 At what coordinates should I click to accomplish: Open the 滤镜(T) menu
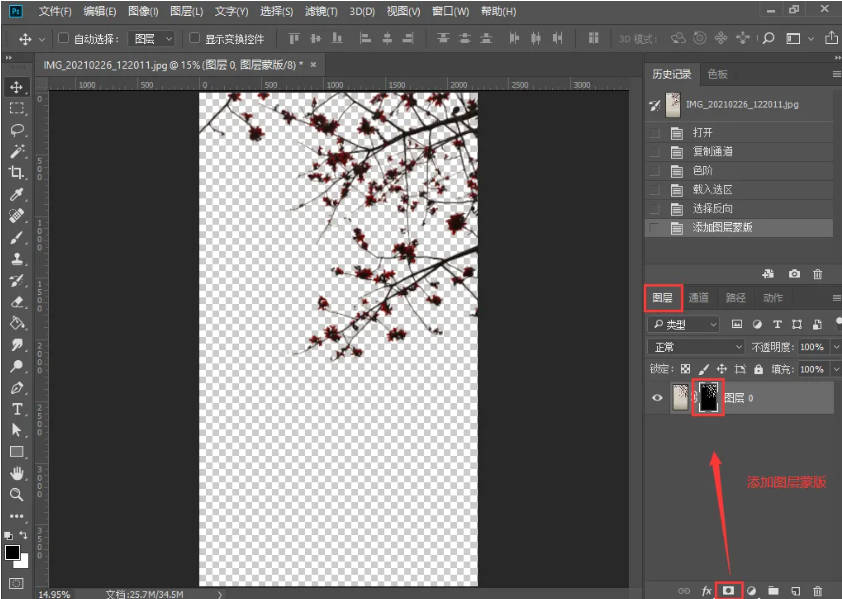[321, 11]
